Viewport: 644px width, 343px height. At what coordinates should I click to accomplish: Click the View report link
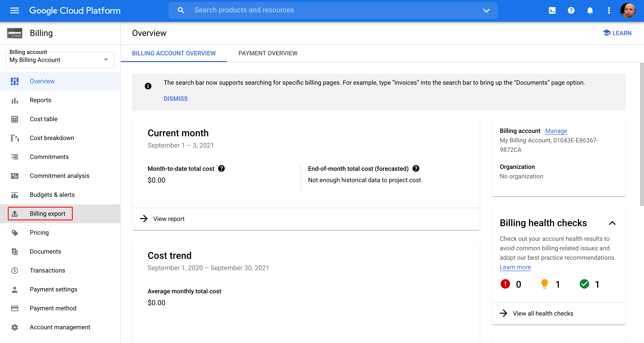[x=169, y=219]
